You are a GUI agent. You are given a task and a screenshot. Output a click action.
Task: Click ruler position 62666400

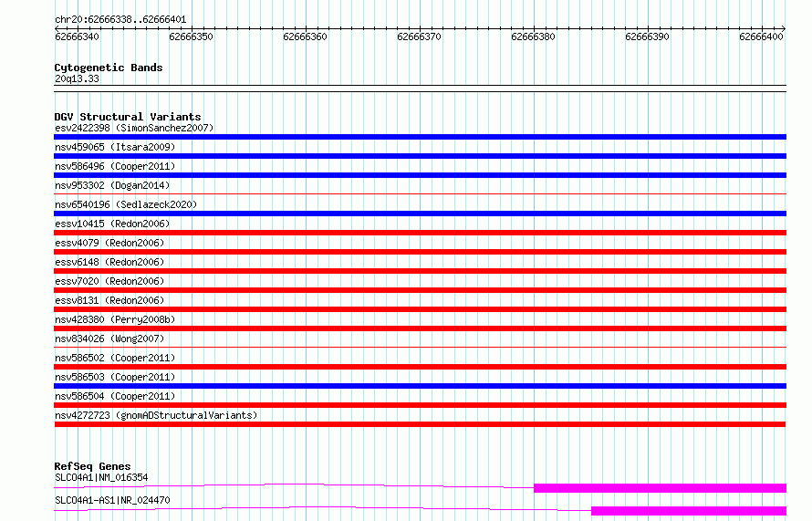coord(761,36)
